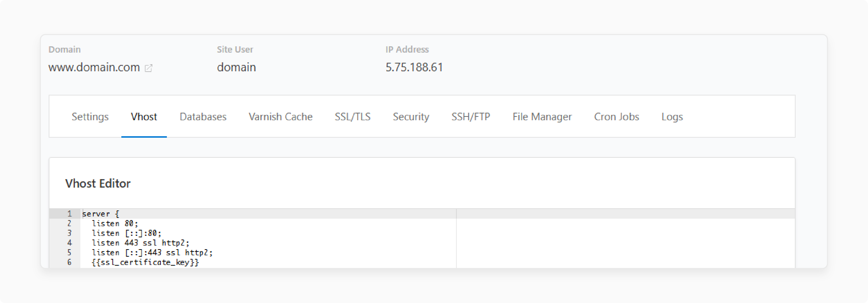The image size is (868, 303).
Task: Open the Logs tab
Action: point(672,117)
